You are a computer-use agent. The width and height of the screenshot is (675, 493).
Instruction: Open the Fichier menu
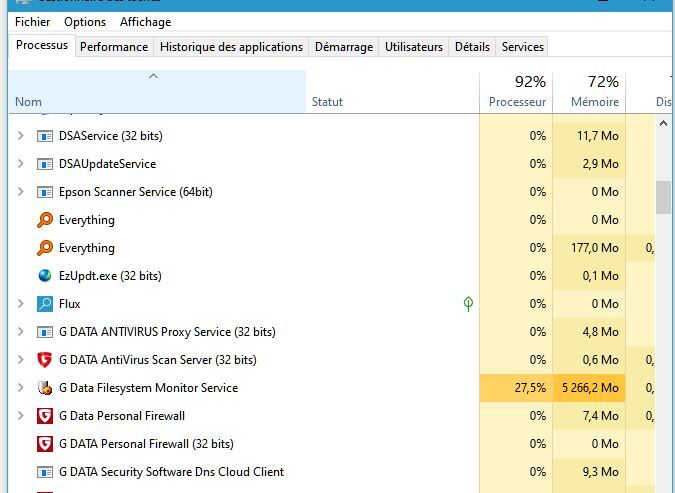point(32,22)
